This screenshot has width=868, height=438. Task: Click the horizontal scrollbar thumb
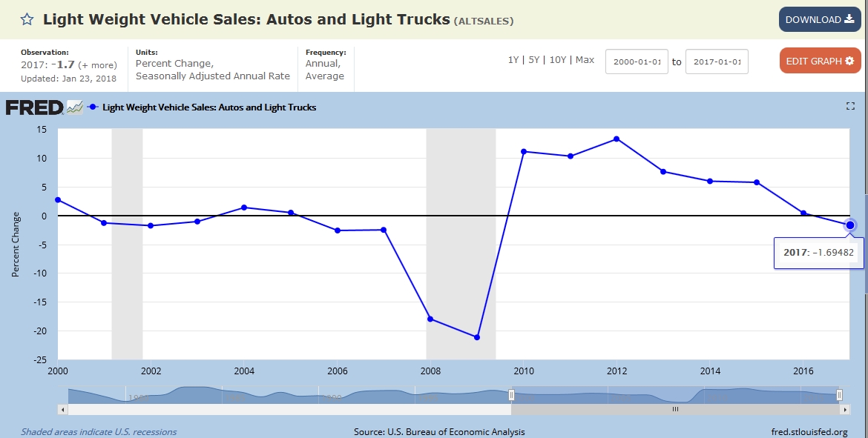tap(675, 409)
